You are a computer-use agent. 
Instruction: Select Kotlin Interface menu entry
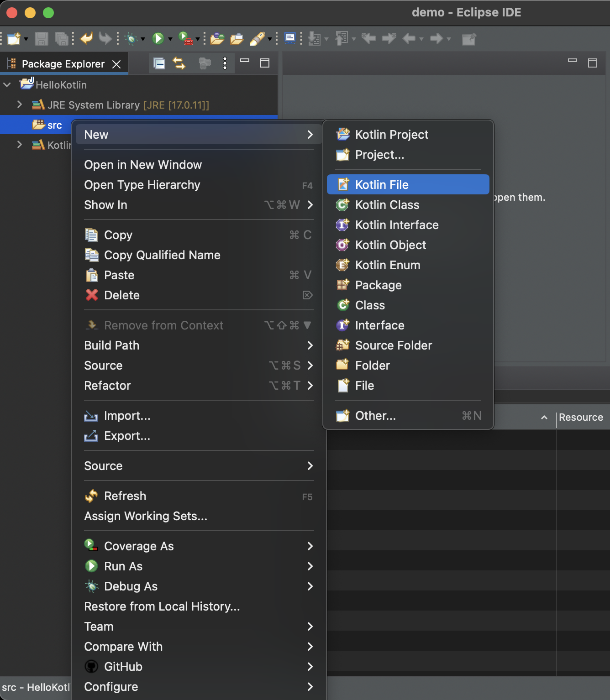point(408,225)
